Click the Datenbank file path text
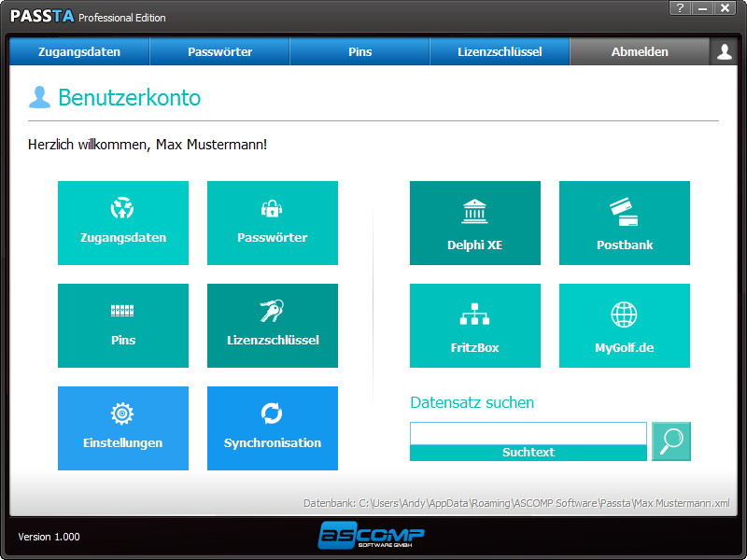This screenshot has height=560, width=747. click(517, 503)
